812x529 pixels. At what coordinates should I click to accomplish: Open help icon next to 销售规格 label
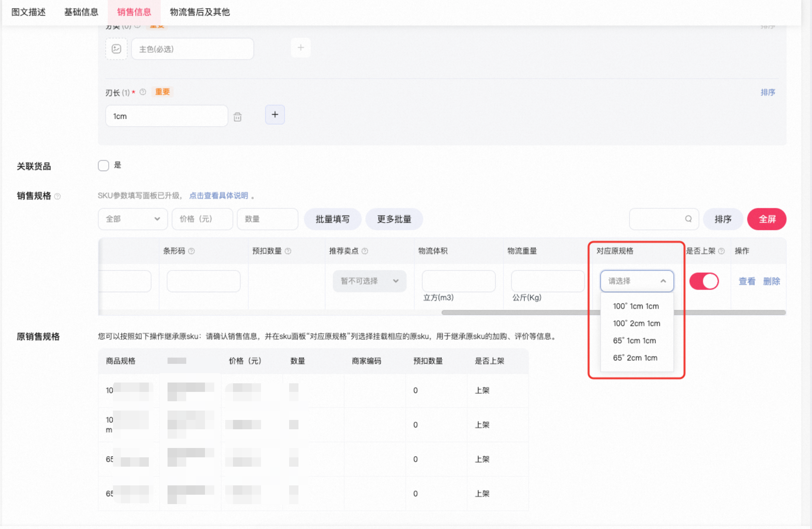tap(58, 196)
